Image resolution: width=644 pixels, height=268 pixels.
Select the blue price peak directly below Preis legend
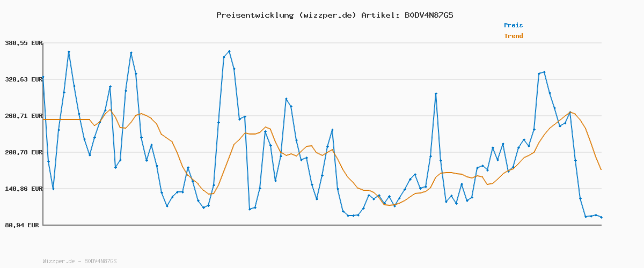[544, 72]
